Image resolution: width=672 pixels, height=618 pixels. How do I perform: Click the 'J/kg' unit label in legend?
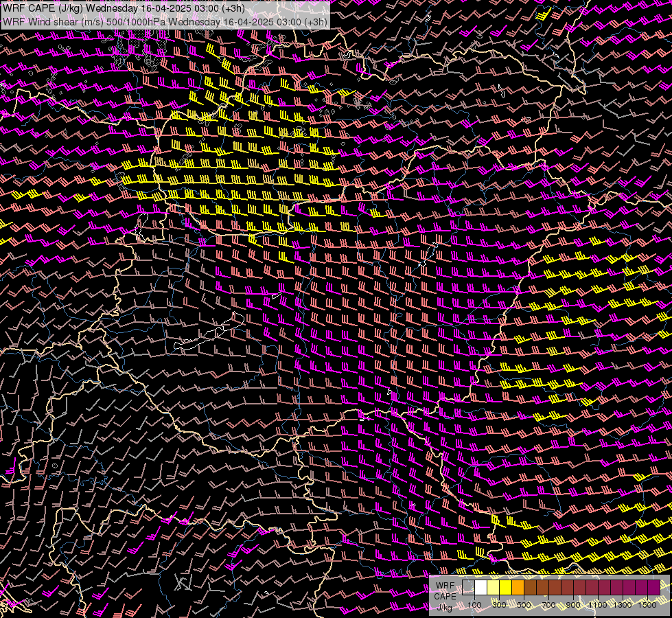(x=445, y=607)
